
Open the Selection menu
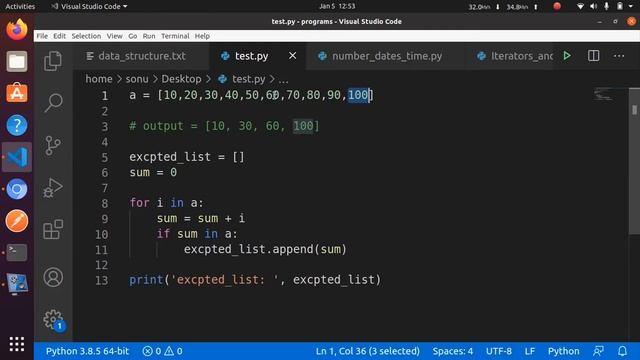pyautogui.click(x=86, y=36)
